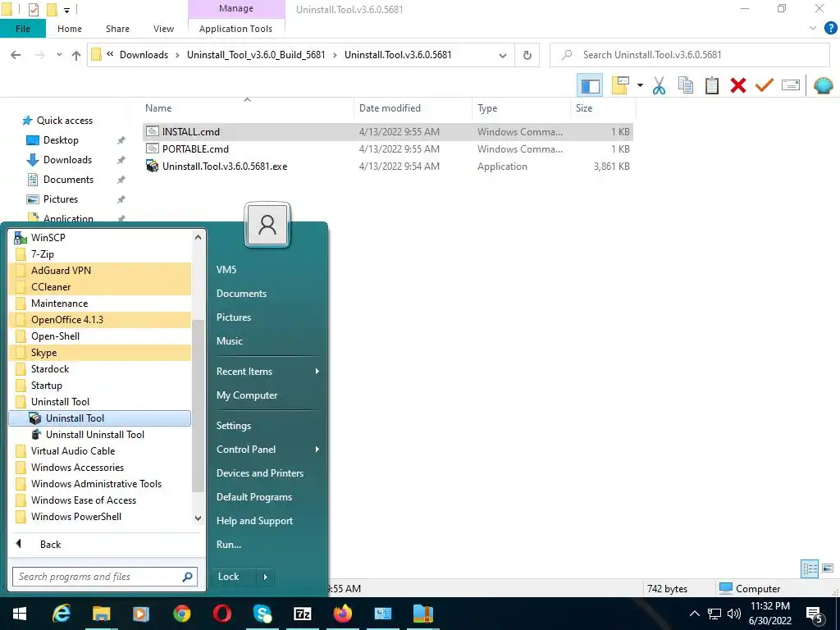Open Settings from the Start menu
This screenshot has width=840, height=630.
click(234, 426)
